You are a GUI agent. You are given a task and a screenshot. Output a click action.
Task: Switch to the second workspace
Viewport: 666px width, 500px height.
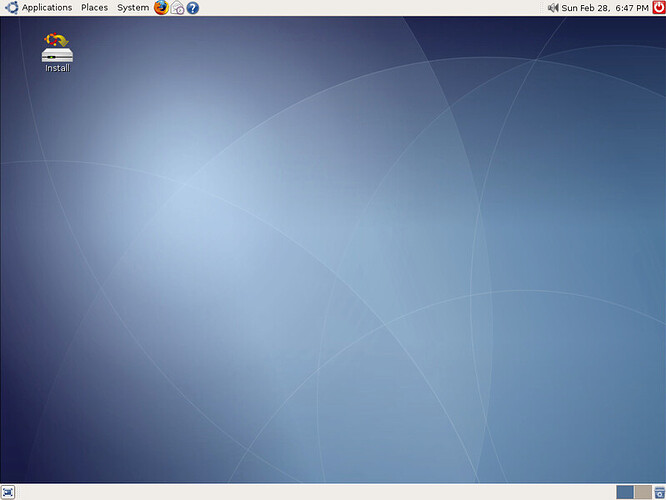coord(642,492)
